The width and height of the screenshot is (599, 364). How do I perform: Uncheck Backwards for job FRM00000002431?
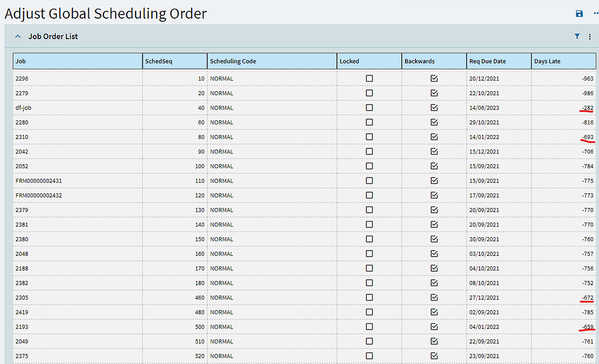[433, 181]
